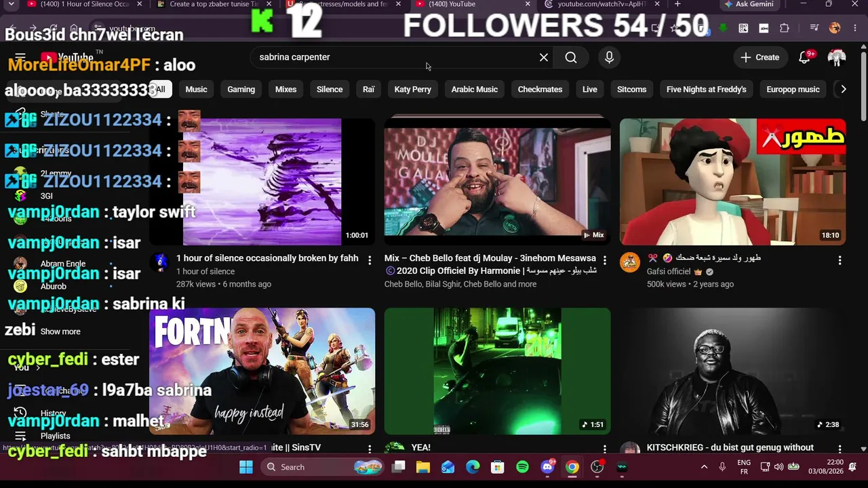
Task: Close the 'Create a top zbaber' browser tab
Action: point(269,4)
